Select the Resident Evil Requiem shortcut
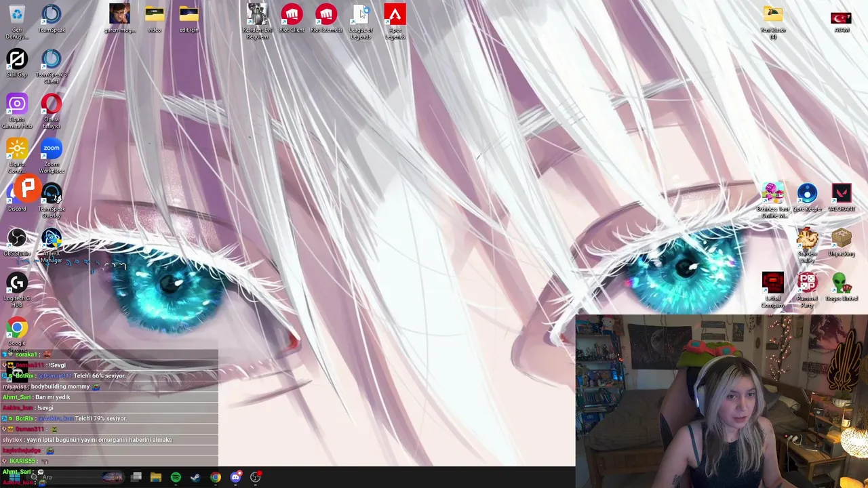This screenshot has height=488, width=868. point(258,22)
